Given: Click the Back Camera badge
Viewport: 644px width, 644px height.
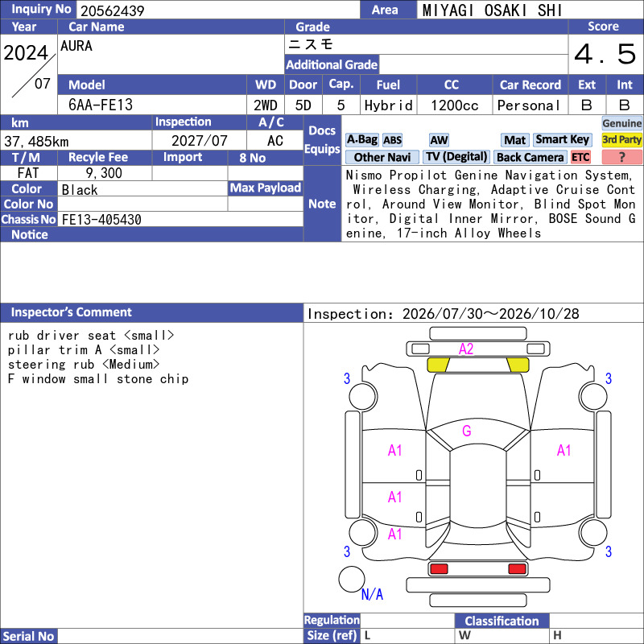Looking at the screenshot, I should 530,157.
